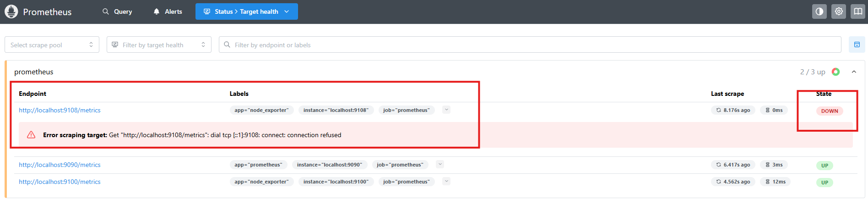868x211 pixels.
Task: Expand labels for the localhost:9108 target
Action: (x=446, y=110)
